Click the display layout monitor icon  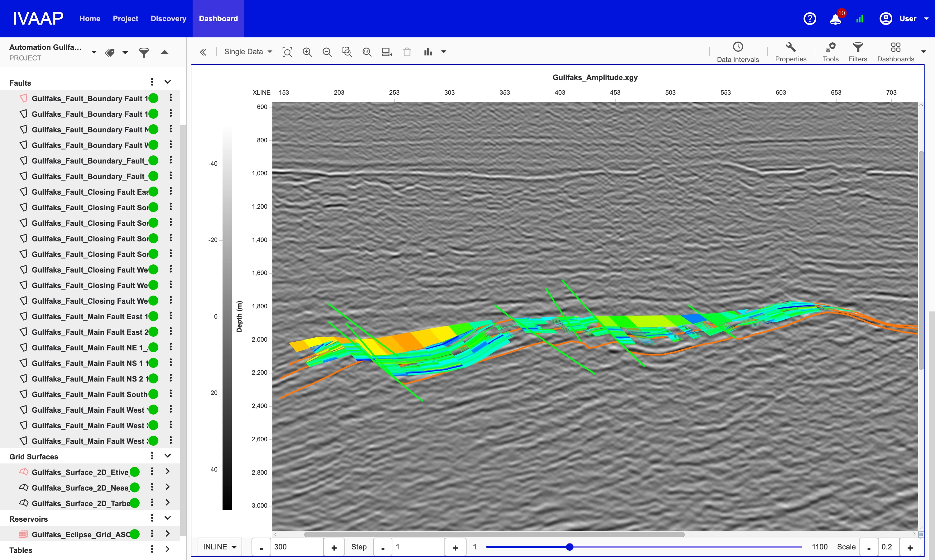[387, 52]
